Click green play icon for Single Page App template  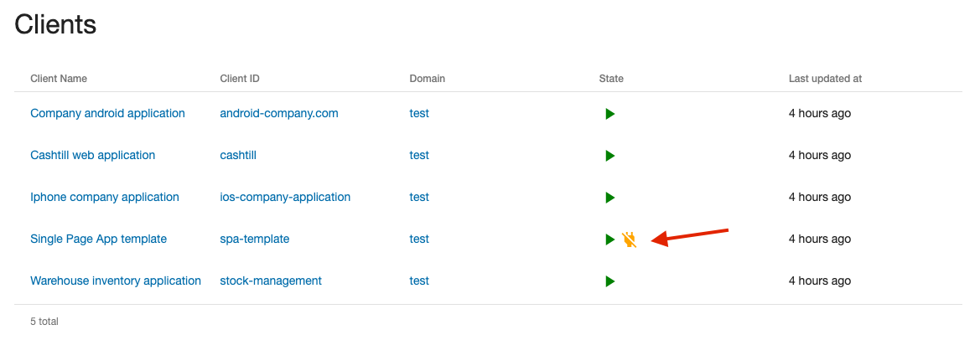(x=609, y=239)
